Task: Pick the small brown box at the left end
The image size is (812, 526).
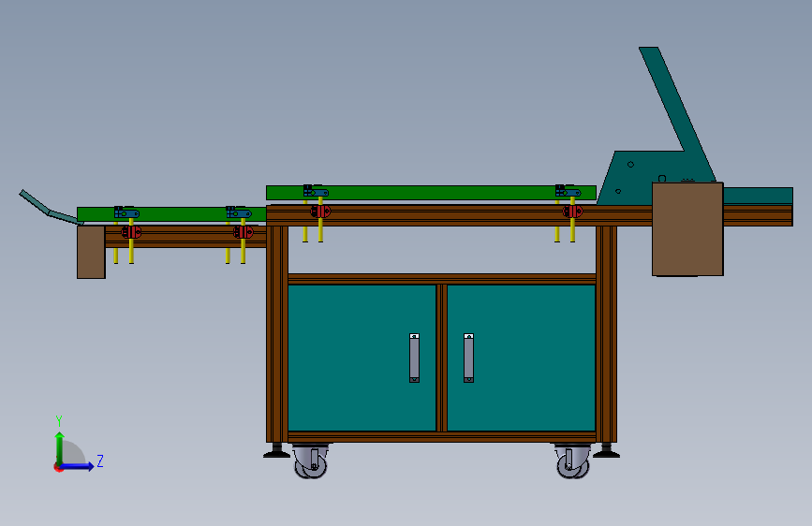Action: (x=91, y=252)
